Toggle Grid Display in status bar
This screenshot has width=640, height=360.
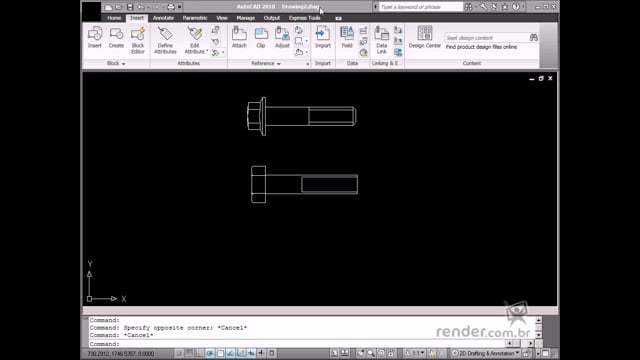tap(189, 353)
